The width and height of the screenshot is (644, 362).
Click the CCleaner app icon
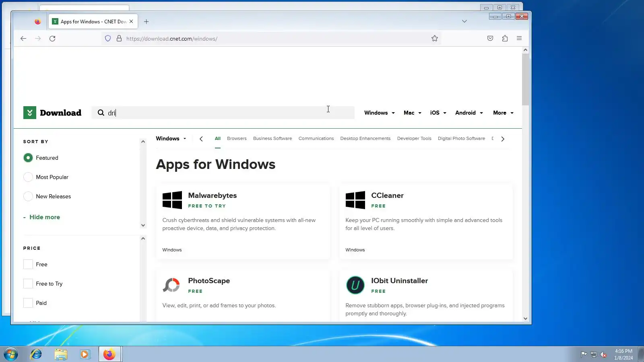(x=355, y=200)
